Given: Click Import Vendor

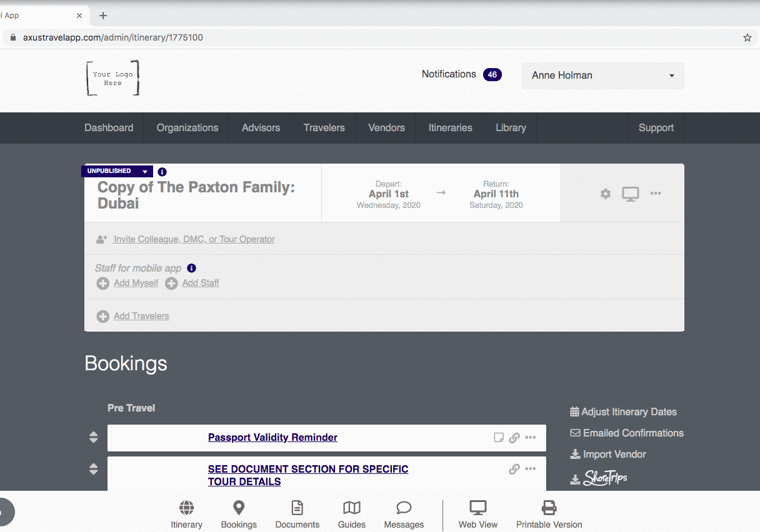Looking at the screenshot, I should coord(608,455).
